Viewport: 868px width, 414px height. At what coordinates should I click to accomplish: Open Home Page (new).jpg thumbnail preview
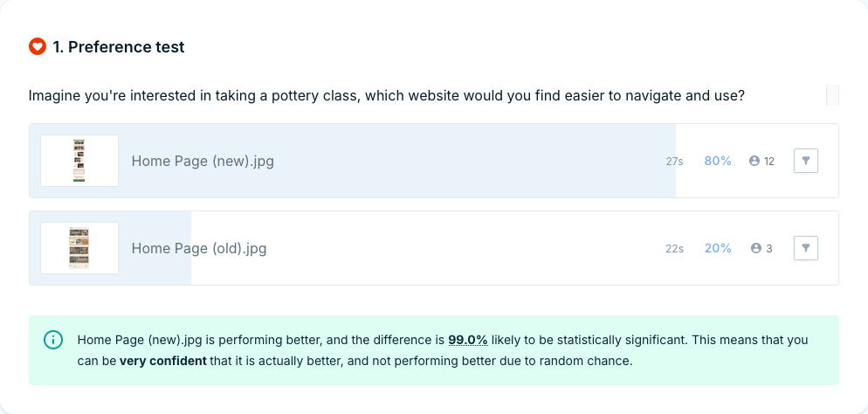[79, 161]
